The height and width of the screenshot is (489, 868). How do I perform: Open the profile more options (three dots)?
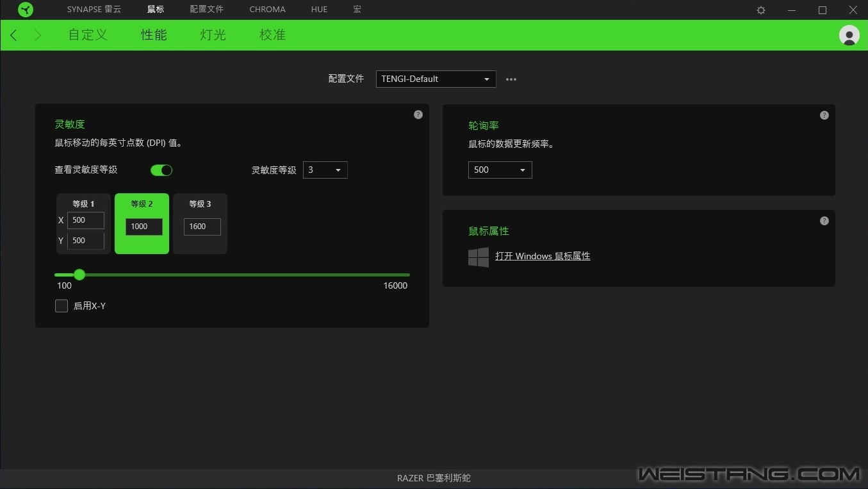click(x=511, y=79)
